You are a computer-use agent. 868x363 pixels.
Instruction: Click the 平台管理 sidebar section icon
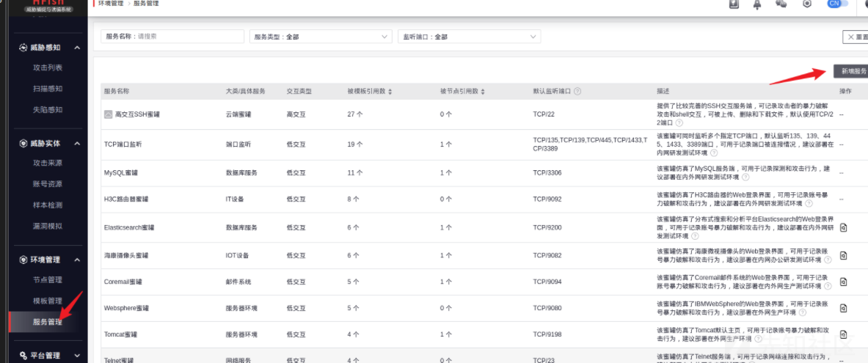coord(23,356)
